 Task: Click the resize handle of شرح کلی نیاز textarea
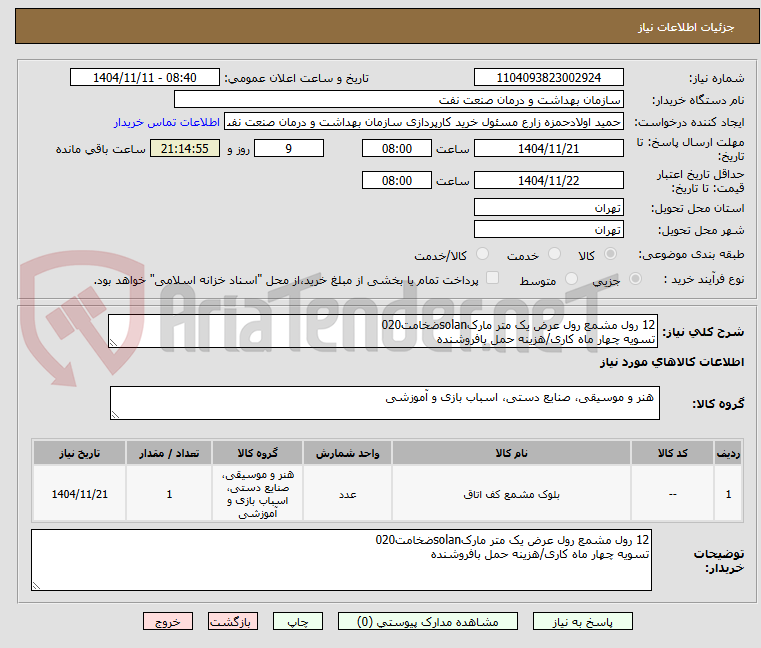coord(113,343)
